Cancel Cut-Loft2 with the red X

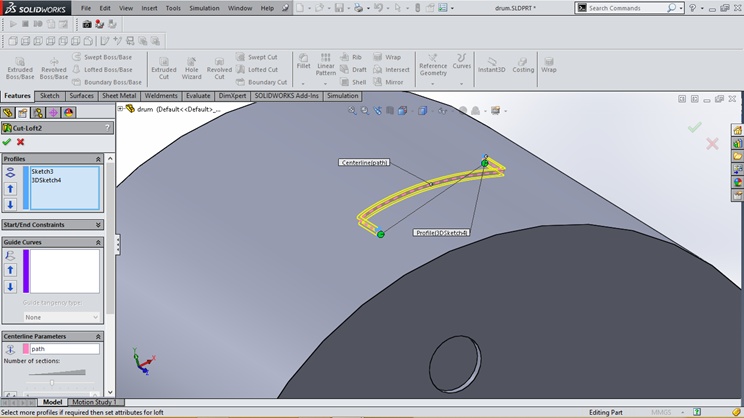click(20, 142)
